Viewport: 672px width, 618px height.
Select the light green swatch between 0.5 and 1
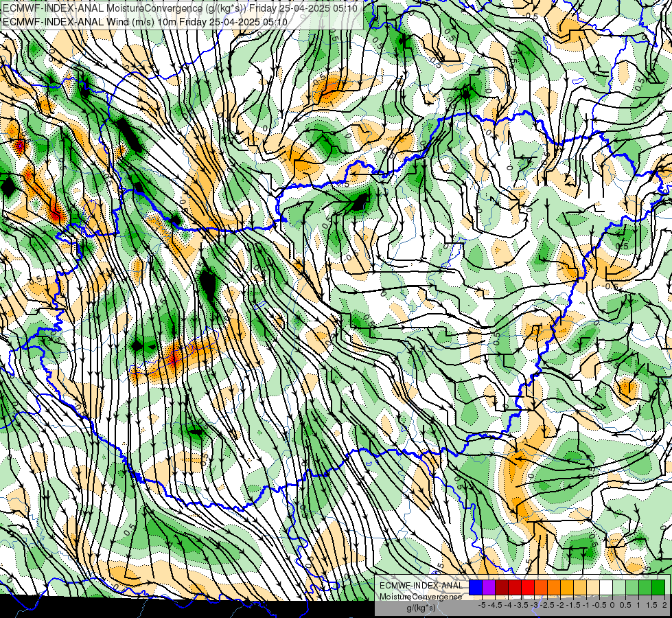click(x=632, y=588)
